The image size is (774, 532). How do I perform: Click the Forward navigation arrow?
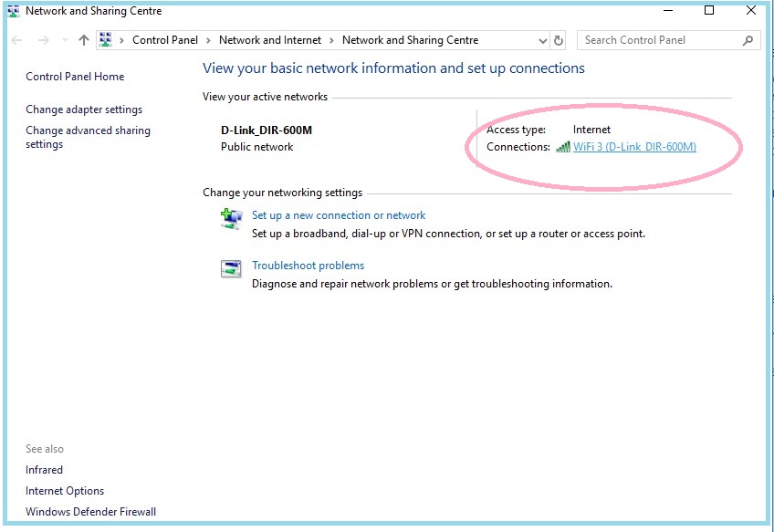coord(44,40)
